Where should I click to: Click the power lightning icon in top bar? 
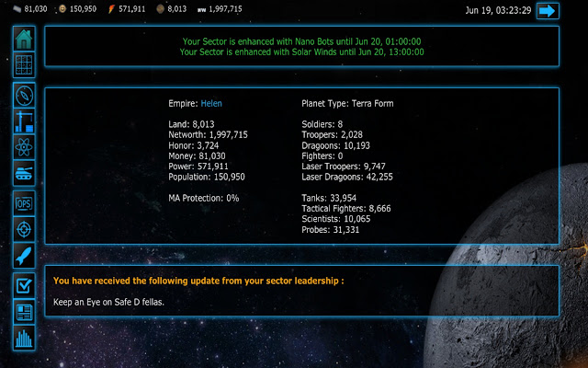coord(111,9)
